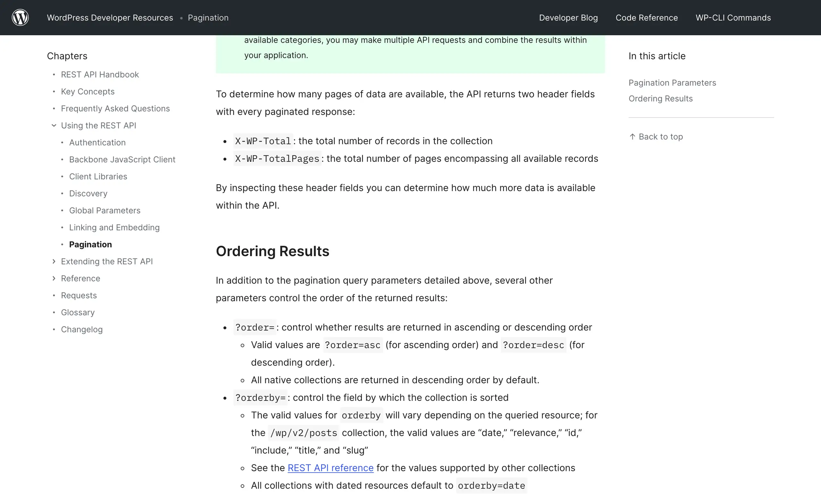Open the WP-CLI Commands menu item
The width and height of the screenshot is (821, 504).
(733, 18)
